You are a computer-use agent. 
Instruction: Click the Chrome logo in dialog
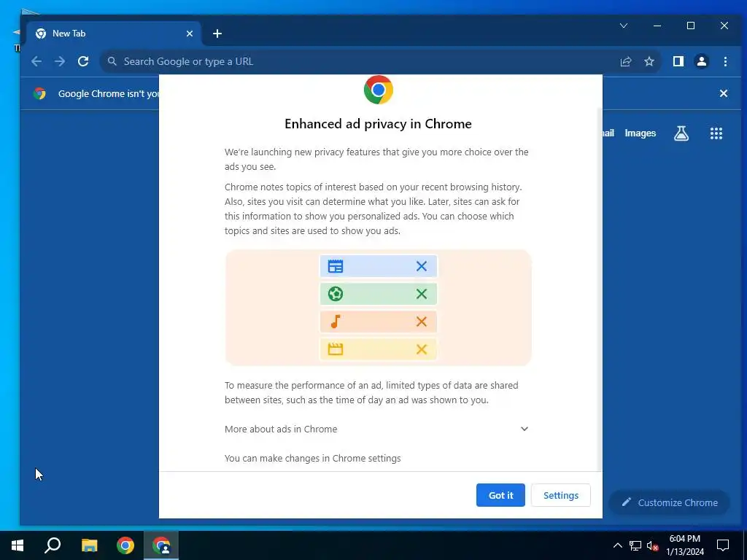379,90
